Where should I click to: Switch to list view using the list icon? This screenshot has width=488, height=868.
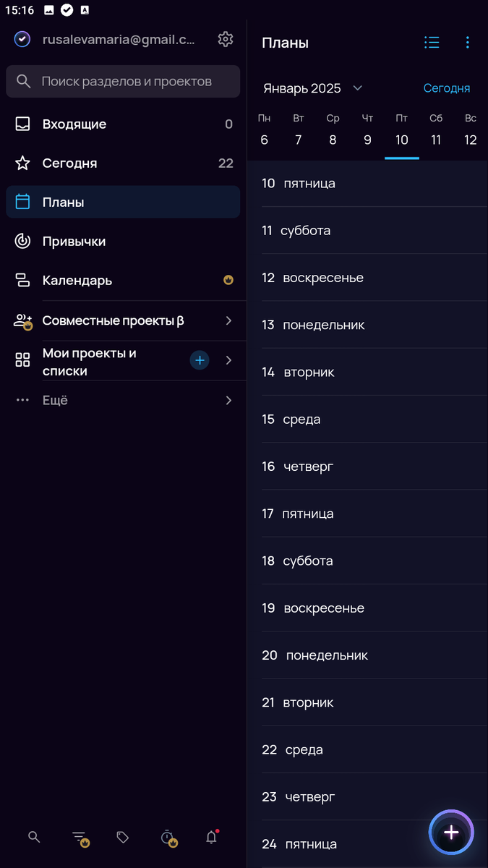pos(432,42)
